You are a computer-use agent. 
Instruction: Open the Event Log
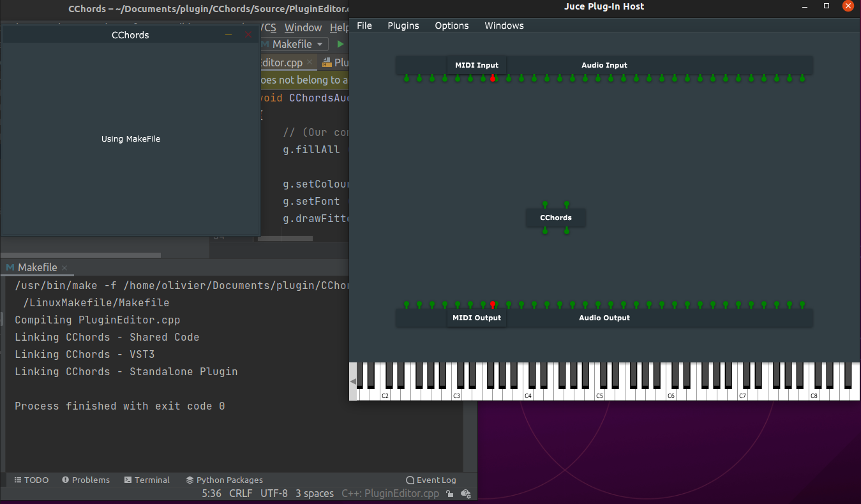point(431,480)
